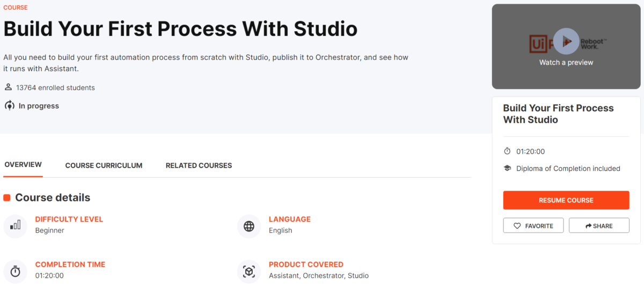The image size is (644, 289).
Task: Click the Difficulty Level heading
Action: [x=69, y=219]
